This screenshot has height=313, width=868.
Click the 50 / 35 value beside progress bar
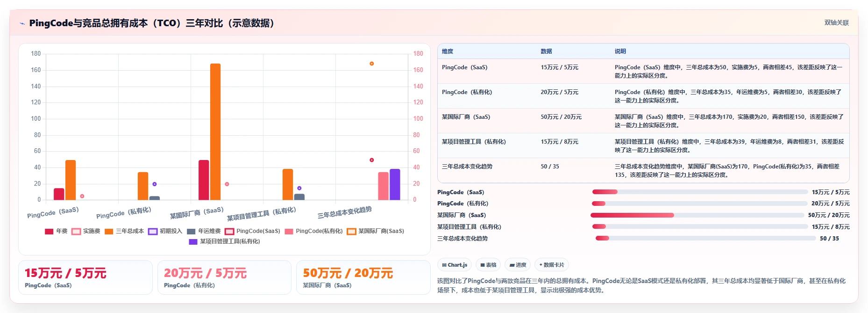pos(829,239)
